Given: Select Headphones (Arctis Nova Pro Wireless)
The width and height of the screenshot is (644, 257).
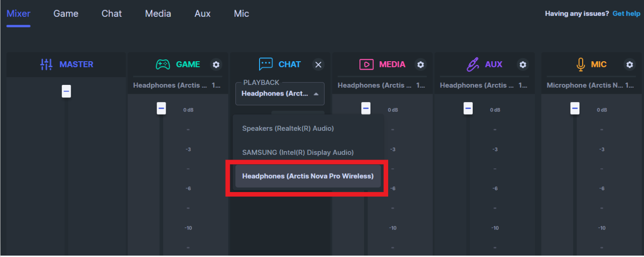Looking at the screenshot, I should click(307, 176).
